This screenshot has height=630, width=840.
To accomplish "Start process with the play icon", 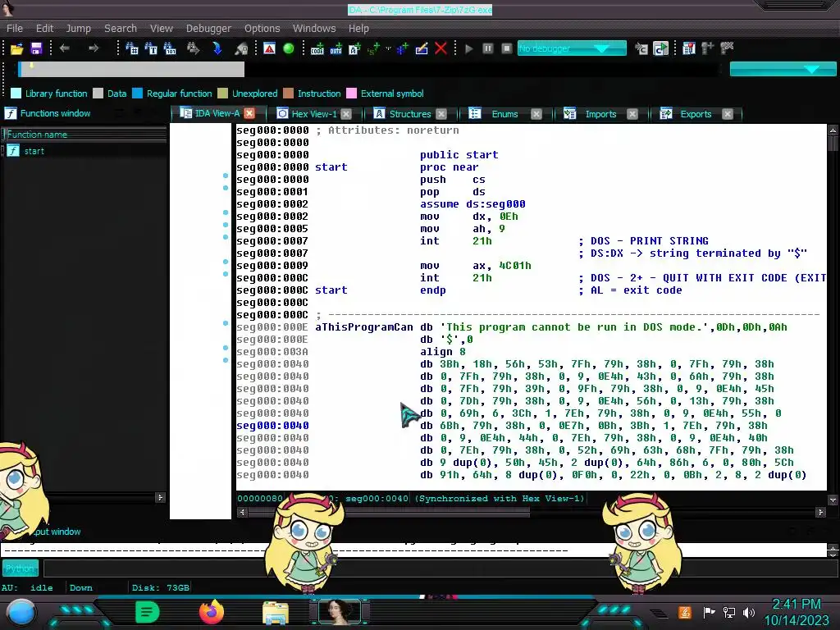I will point(469,48).
